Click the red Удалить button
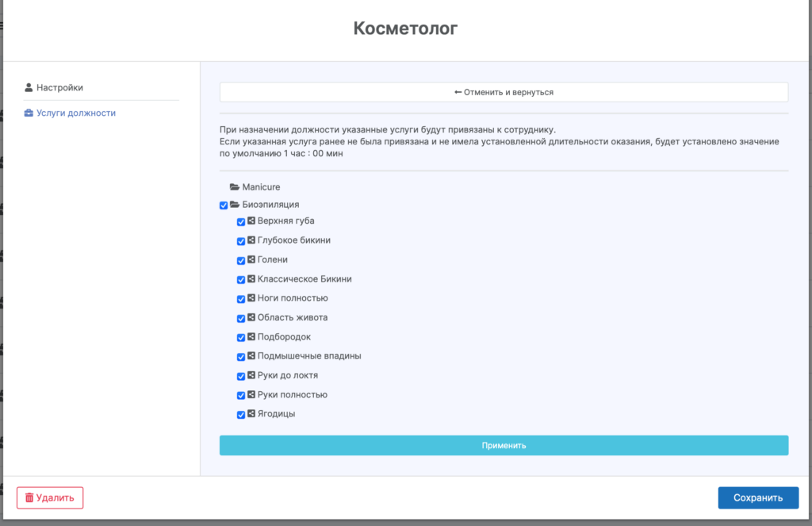Viewport: 812px width, 526px height. point(50,498)
